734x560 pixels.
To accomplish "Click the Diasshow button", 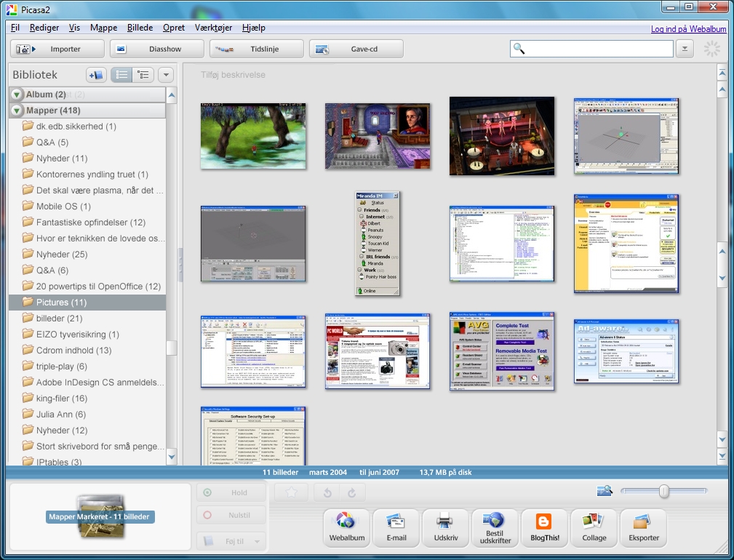I will coord(156,49).
